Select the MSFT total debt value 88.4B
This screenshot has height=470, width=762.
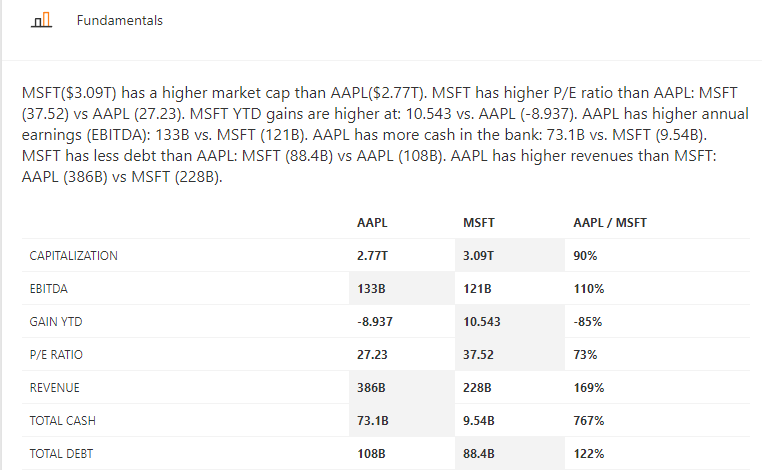pos(480,454)
